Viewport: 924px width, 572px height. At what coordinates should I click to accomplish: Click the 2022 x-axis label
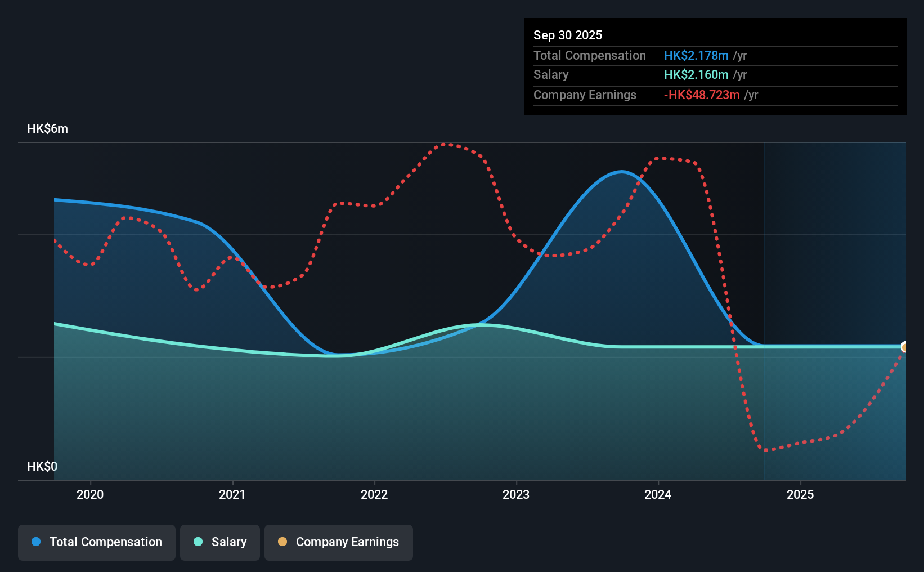click(374, 494)
